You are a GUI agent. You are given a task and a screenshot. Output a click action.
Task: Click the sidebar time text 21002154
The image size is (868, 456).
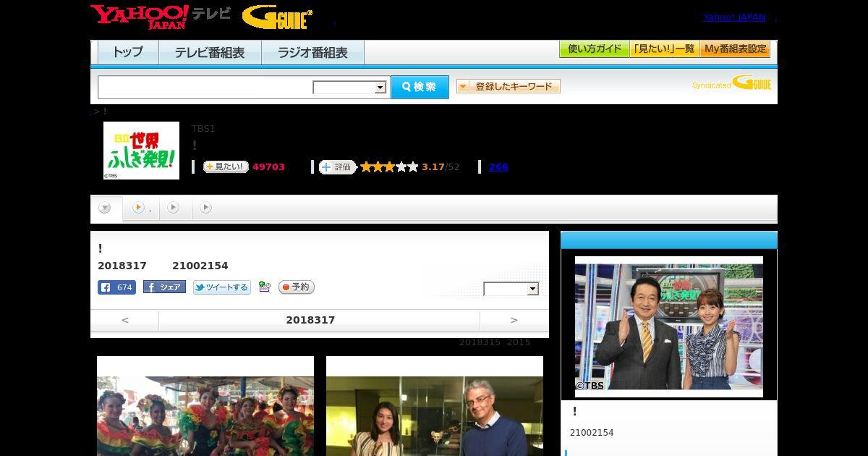[592, 433]
